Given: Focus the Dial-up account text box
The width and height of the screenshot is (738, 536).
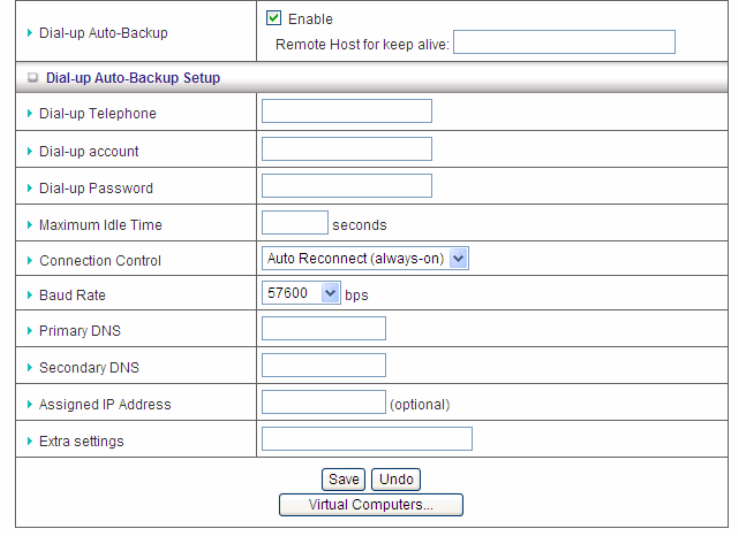Looking at the screenshot, I should pyautogui.click(x=346, y=149).
